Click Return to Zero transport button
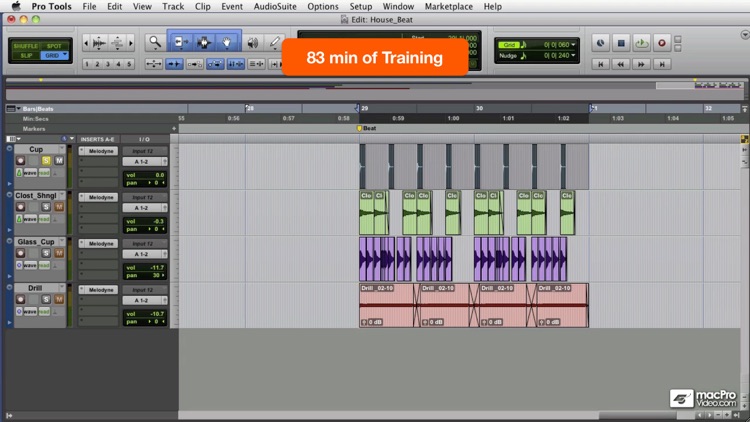The height and width of the screenshot is (422, 750). tap(601, 64)
